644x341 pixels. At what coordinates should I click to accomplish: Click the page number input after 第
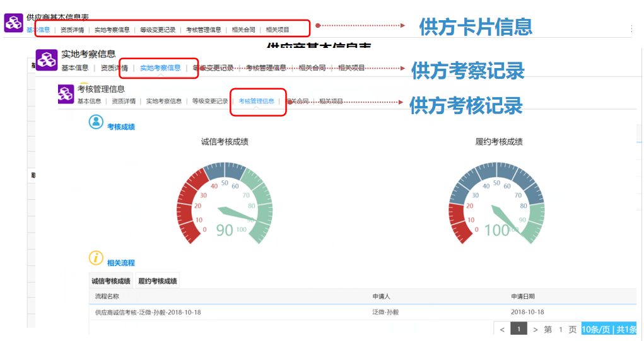(x=560, y=330)
